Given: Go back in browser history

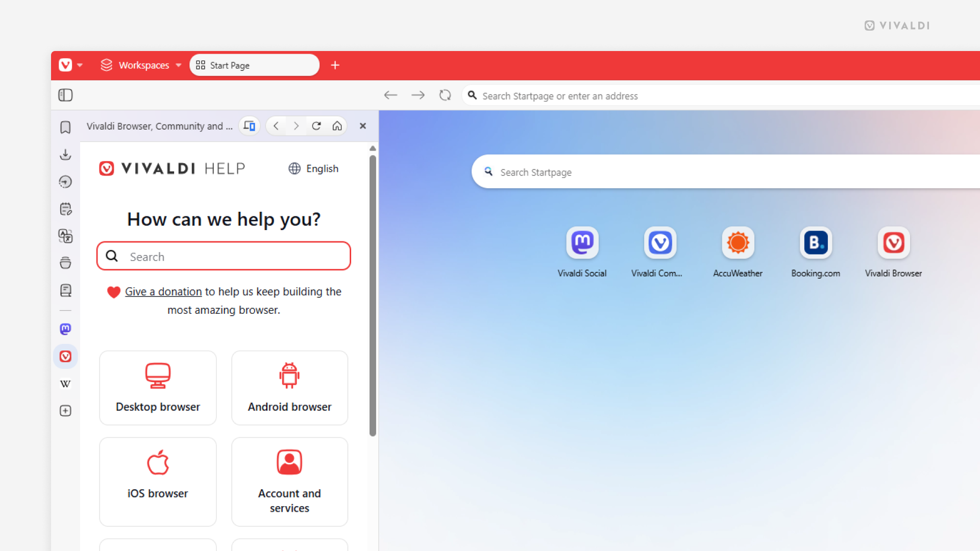Looking at the screenshot, I should point(390,95).
